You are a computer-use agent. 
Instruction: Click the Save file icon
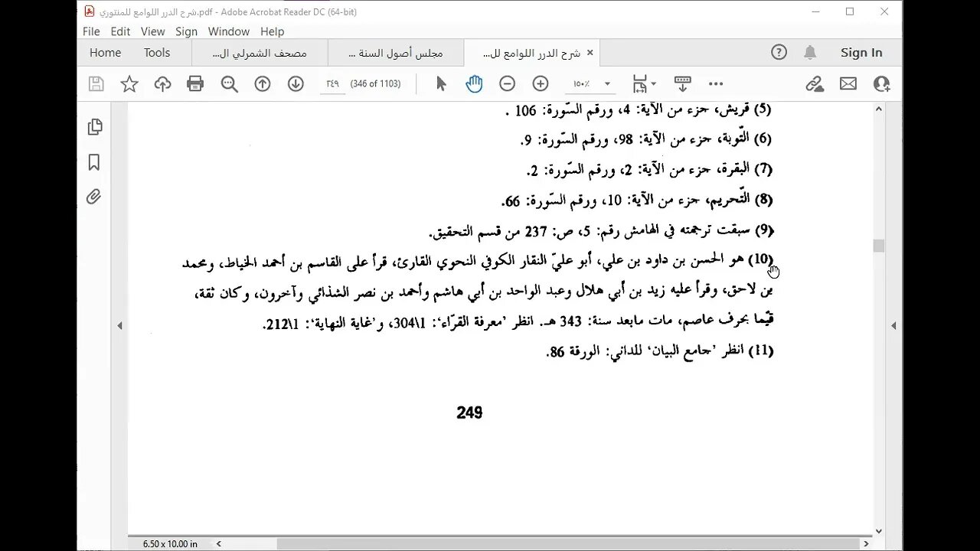tap(96, 84)
